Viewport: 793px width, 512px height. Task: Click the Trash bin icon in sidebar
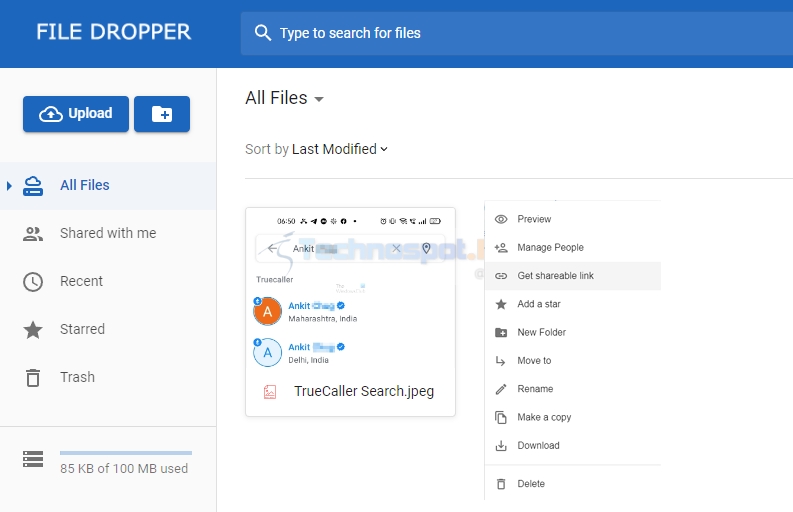[x=33, y=378]
